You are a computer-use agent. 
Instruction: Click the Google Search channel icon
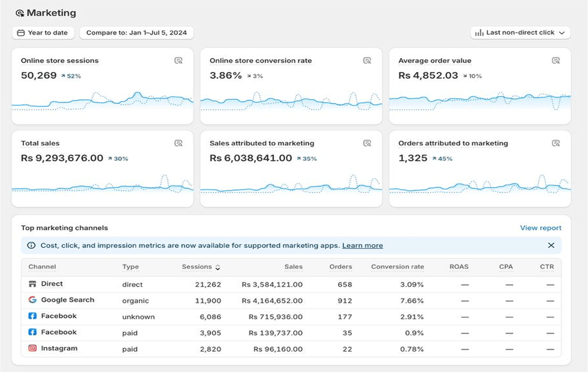[32, 300]
